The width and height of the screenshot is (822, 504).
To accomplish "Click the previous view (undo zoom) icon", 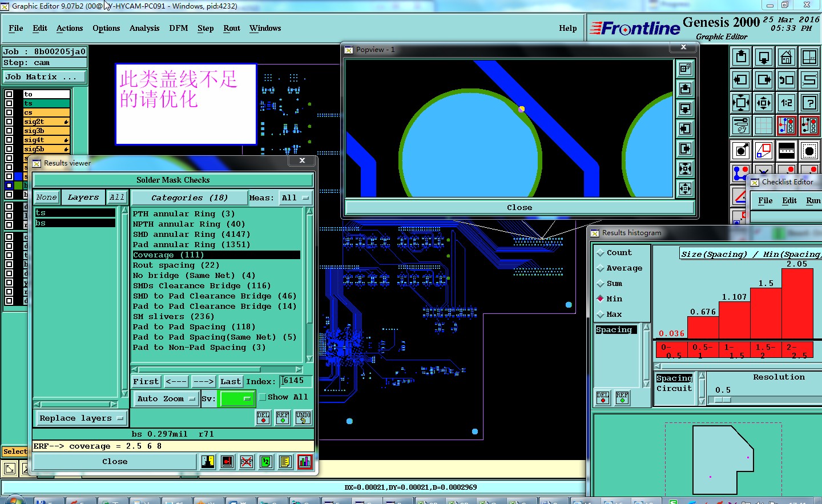I will coord(787,80).
